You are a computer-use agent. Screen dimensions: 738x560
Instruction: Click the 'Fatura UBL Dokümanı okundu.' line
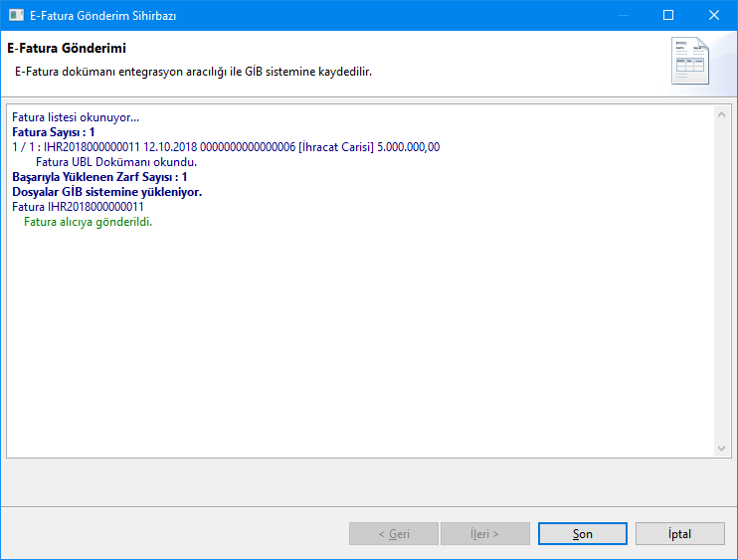coord(115,162)
